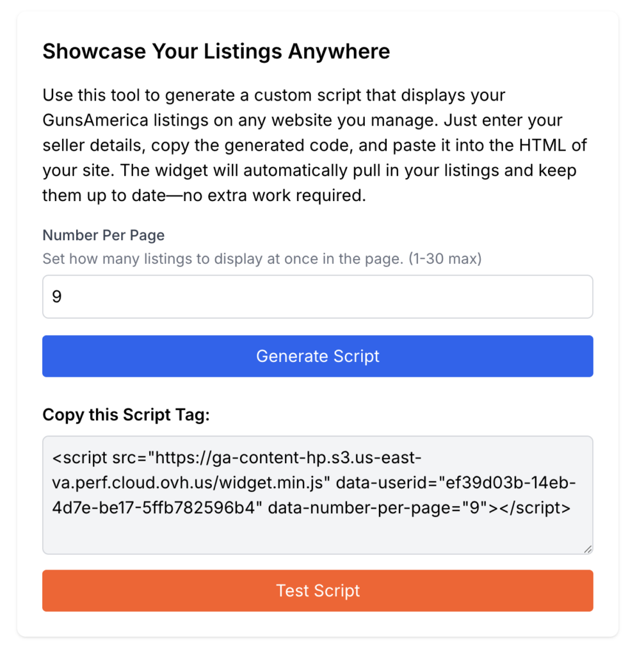The width and height of the screenshot is (644, 656).
Task: Click the value 9 in the input
Action: pos(57,297)
